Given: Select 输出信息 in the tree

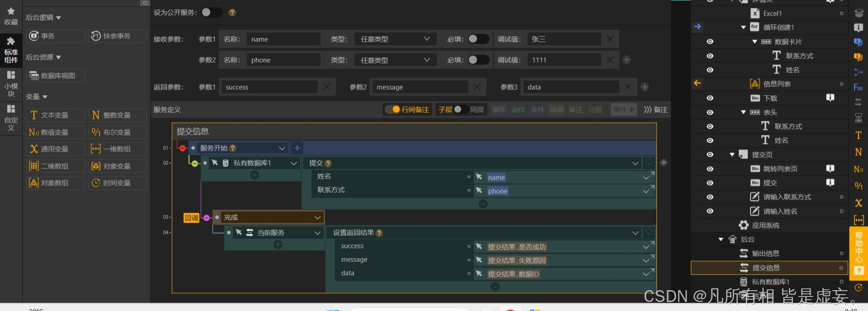Looking at the screenshot, I should pyautogui.click(x=766, y=254).
